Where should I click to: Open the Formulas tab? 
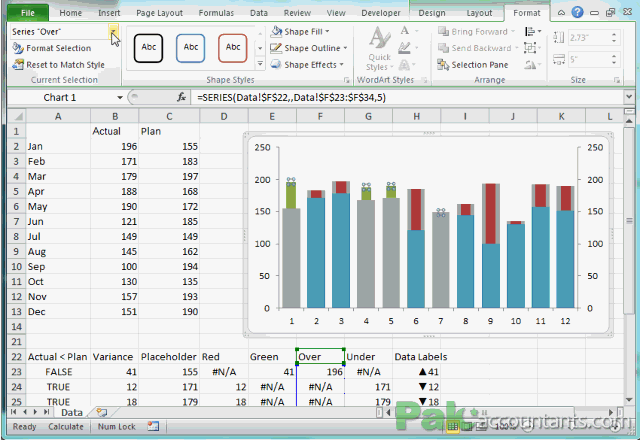tap(216, 13)
